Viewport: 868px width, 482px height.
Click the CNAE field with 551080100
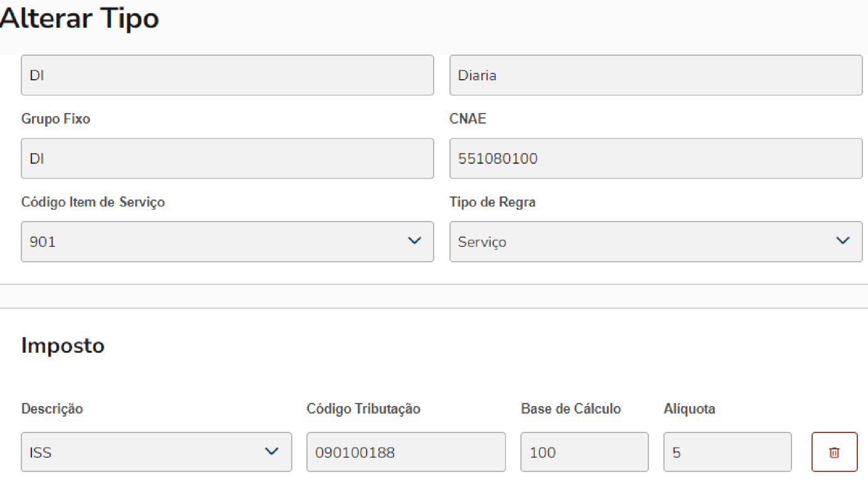point(655,158)
